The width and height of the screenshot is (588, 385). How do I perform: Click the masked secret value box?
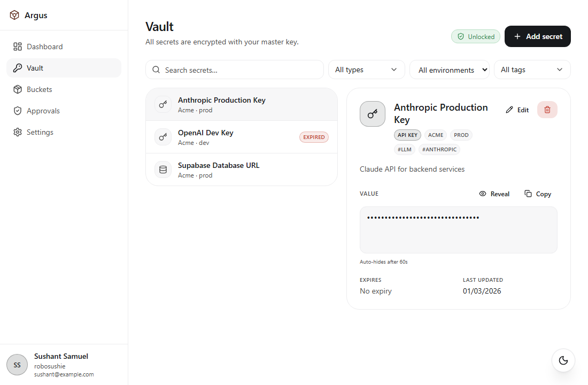[458, 230]
